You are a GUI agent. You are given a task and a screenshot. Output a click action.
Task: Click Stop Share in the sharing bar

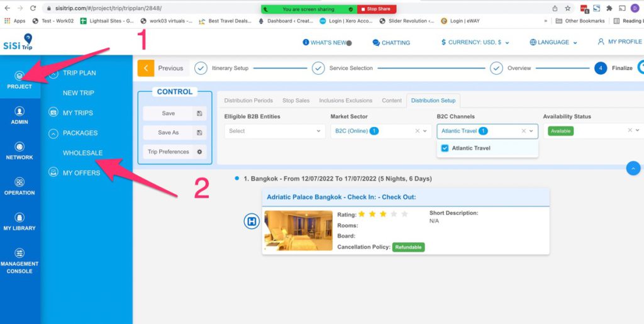click(377, 9)
